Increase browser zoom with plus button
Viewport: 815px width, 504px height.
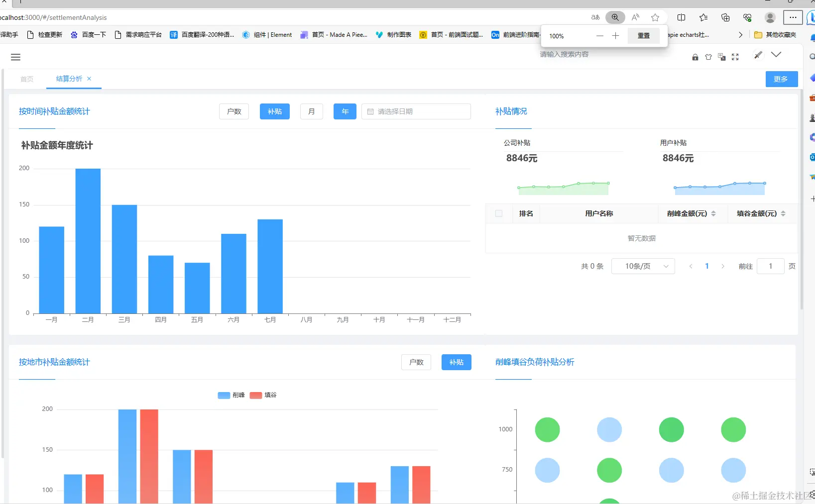click(616, 36)
